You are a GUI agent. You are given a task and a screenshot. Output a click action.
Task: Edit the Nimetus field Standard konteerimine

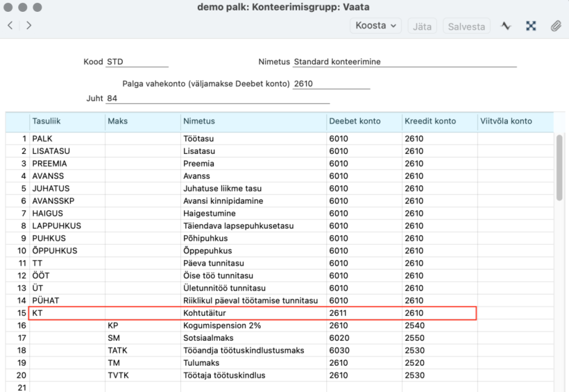tap(405, 62)
